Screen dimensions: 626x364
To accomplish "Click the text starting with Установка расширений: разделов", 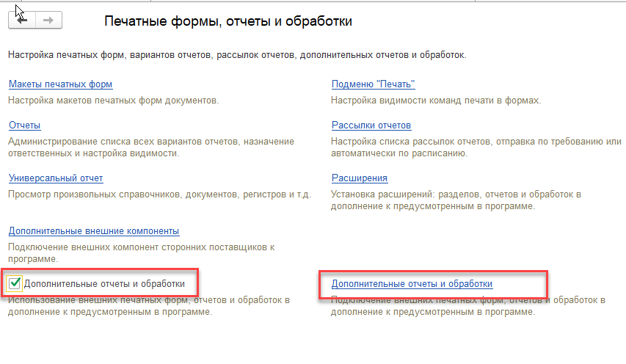I will [x=456, y=200].
